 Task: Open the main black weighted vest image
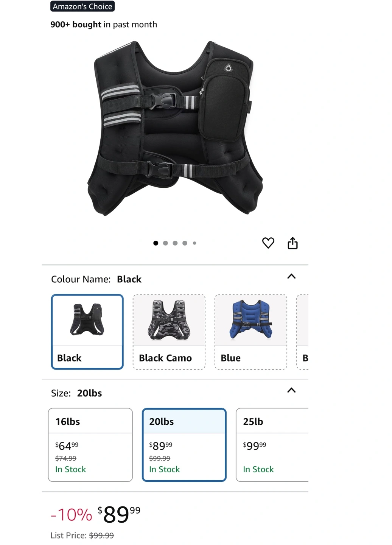[x=175, y=128]
